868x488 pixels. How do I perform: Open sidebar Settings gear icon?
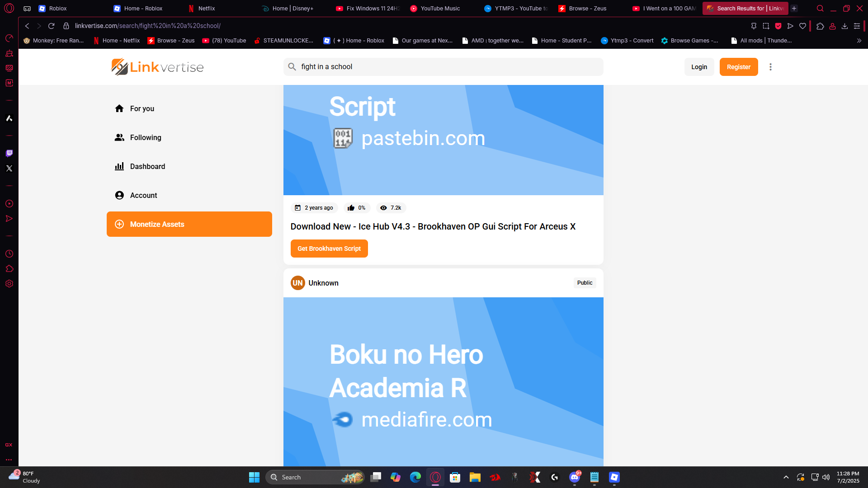pos(9,284)
